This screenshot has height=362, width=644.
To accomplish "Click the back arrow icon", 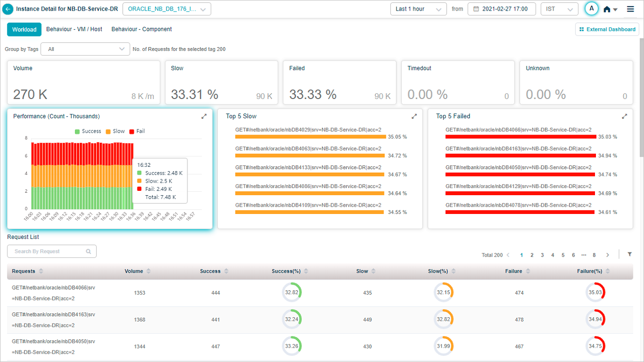I will point(8,9).
